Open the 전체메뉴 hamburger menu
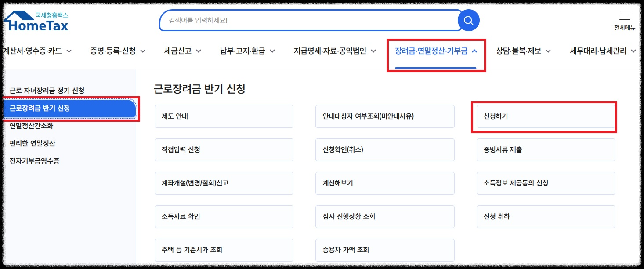Screen dimensions: 644x269 624,18
